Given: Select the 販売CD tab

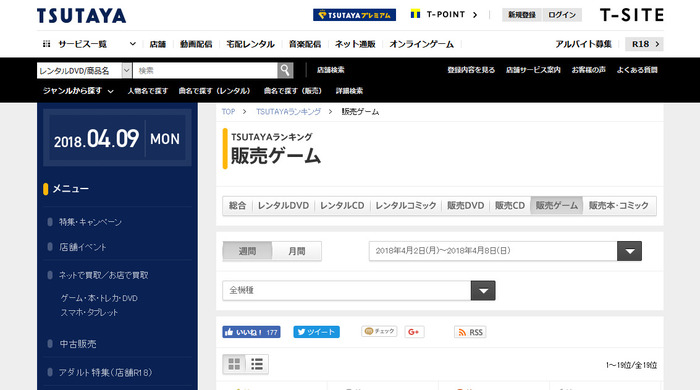Looking at the screenshot, I should [x=510, y=206].
